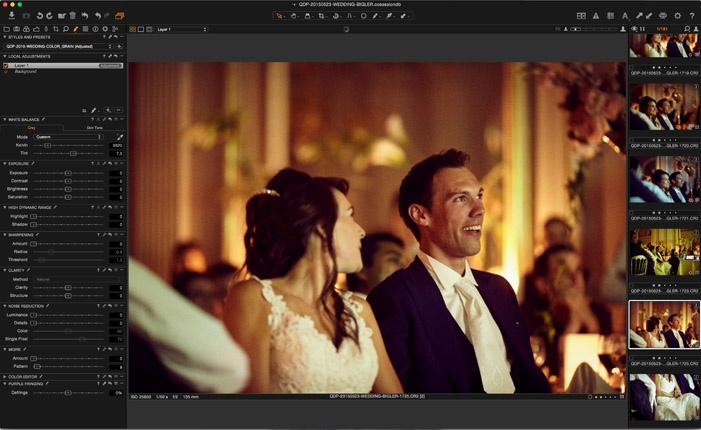Screen dimensions: 701x430
Task: Select the circle spot removal tool
Action: 363,16
